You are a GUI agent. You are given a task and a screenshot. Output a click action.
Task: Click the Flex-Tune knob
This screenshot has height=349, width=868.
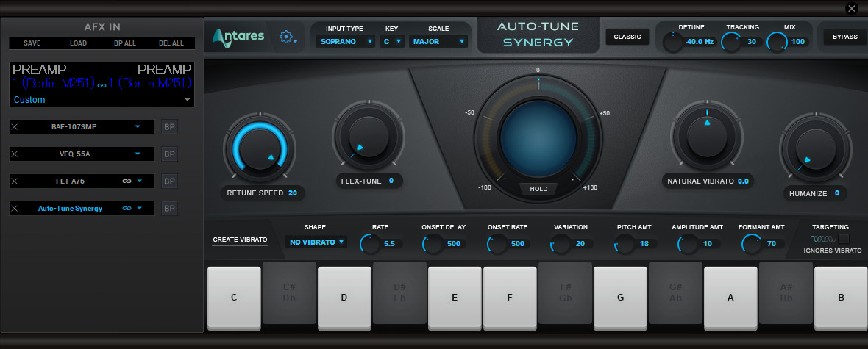tap(368, 137)
